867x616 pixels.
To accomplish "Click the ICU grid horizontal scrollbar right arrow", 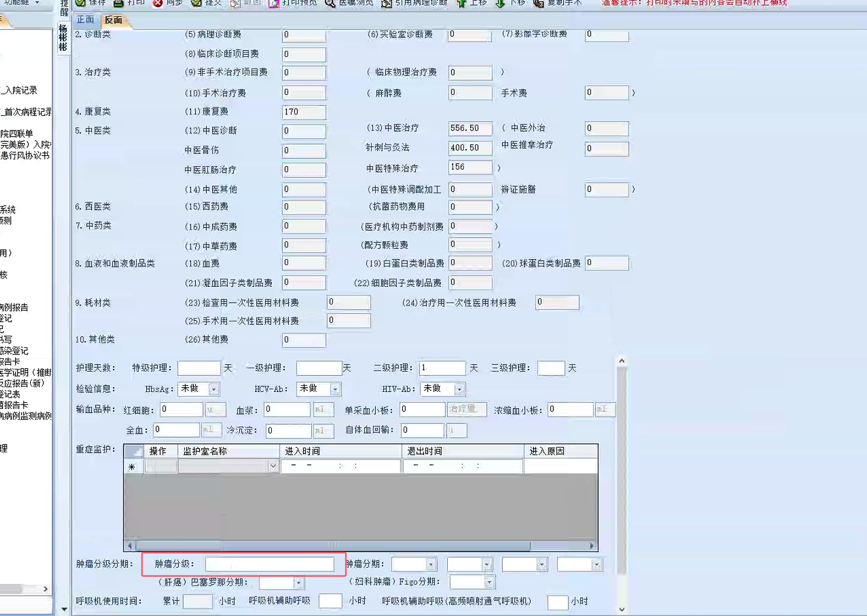I will 592,546.
